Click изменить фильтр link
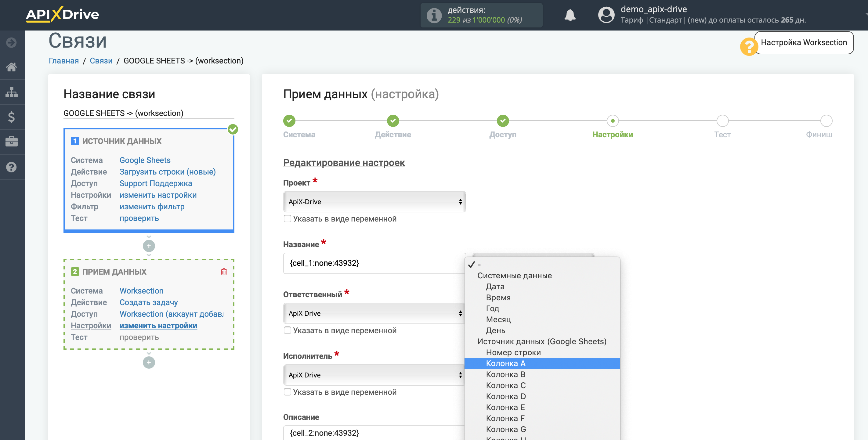The image size is (868, 440). pyautogui.click(x=152, y=207)
